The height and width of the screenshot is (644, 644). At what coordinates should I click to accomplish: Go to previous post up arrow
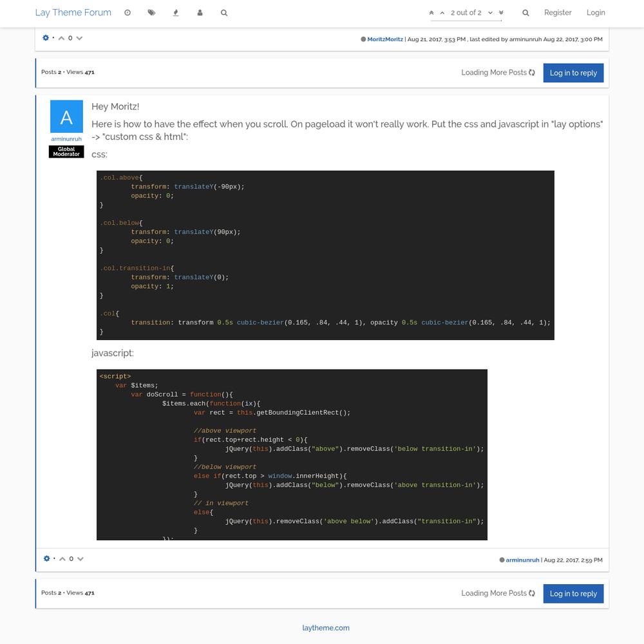point(442,13)
